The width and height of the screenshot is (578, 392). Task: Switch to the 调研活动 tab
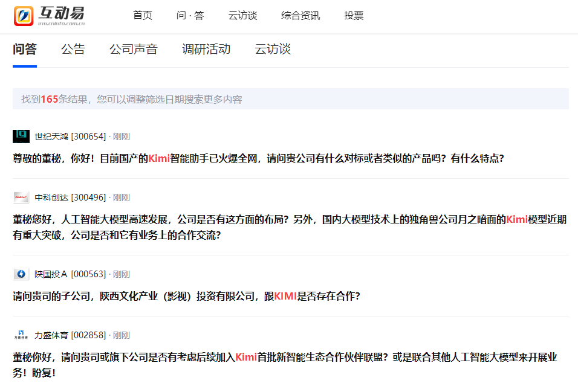pyautogui.click(x=206, y=49)
